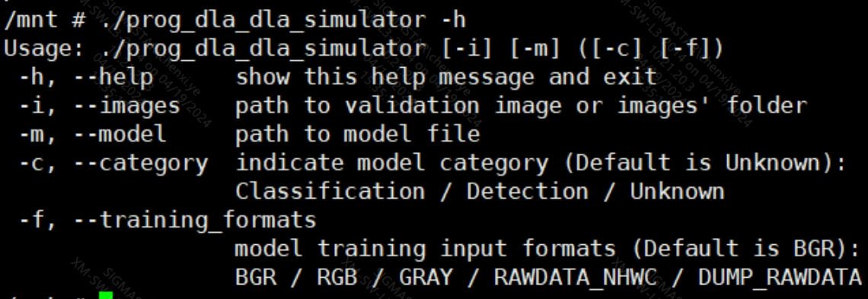Viewport: 868px width, 299px height.
Task: Click the -h, --help option
Action: 86,77
